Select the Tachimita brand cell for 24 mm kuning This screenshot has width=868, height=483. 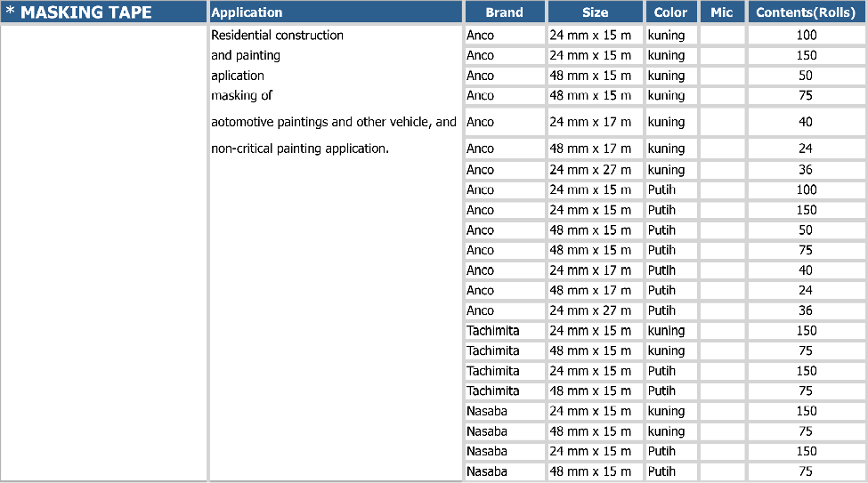492,331
